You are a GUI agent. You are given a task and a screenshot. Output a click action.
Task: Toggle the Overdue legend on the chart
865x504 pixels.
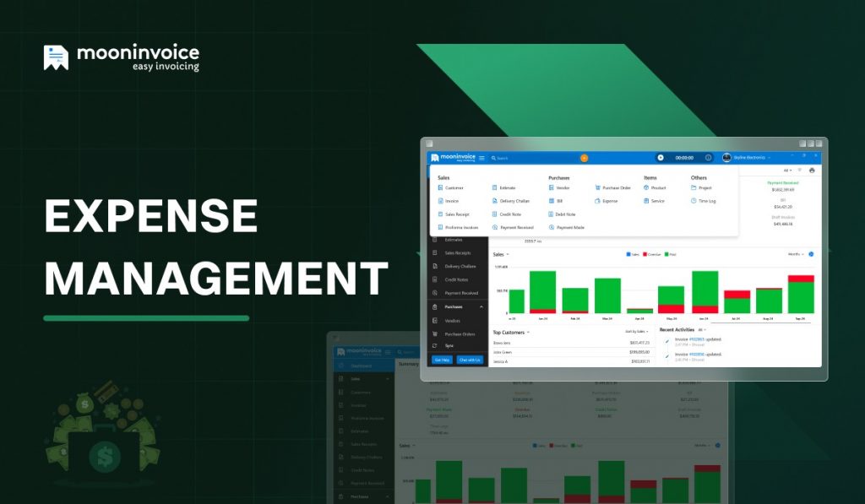[651, 253]
